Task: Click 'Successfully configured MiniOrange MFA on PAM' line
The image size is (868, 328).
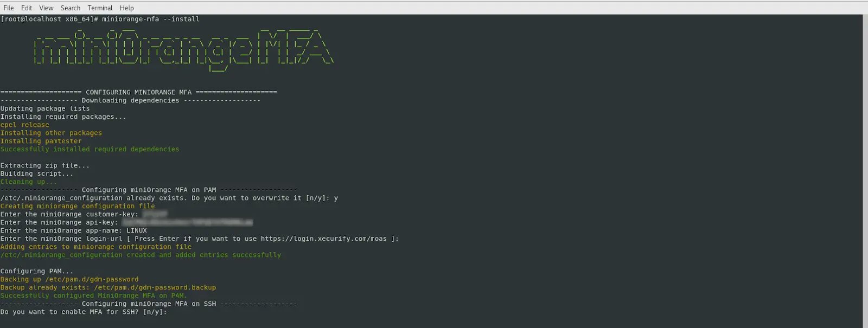Action: 94,295
